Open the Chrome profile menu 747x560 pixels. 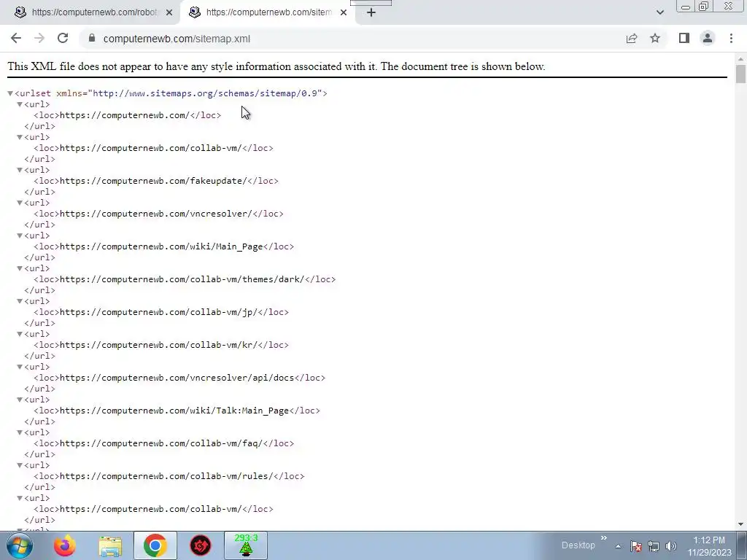(708, 39)
